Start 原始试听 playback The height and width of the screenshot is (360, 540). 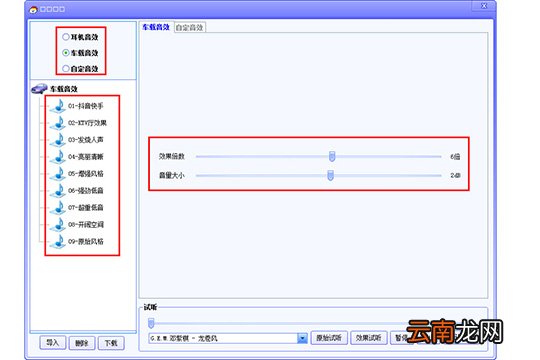[329, 338]
